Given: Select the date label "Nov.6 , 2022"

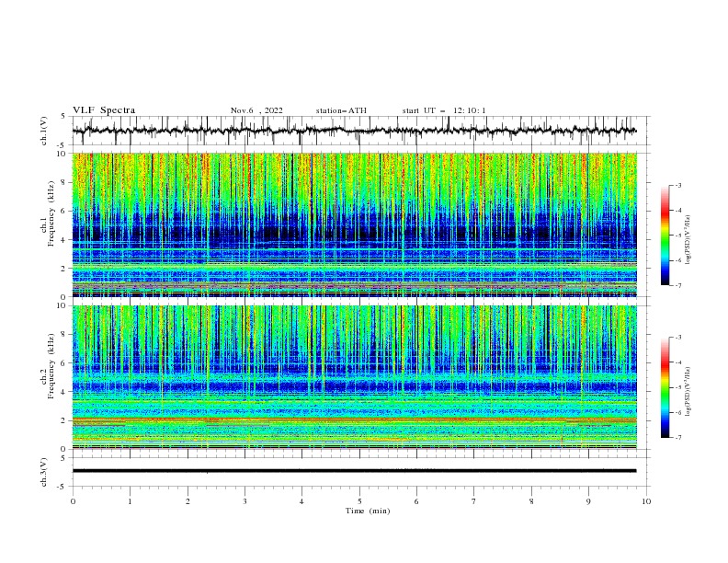Looking at the screenshot, I should pyautogui.click(x=256, y=110).
